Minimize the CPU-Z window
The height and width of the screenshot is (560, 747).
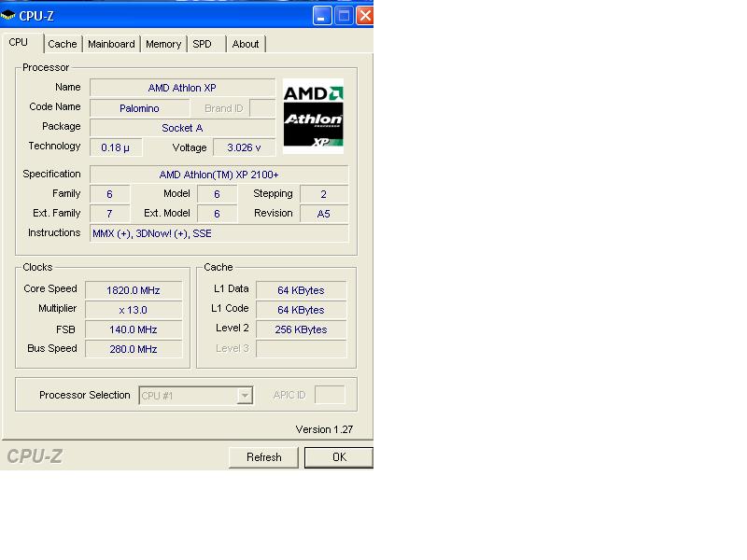pos(322,15)
